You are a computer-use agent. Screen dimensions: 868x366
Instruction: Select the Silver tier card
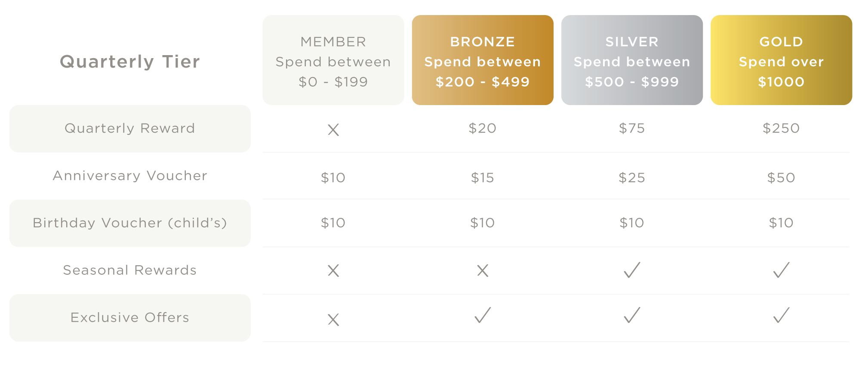632,60
